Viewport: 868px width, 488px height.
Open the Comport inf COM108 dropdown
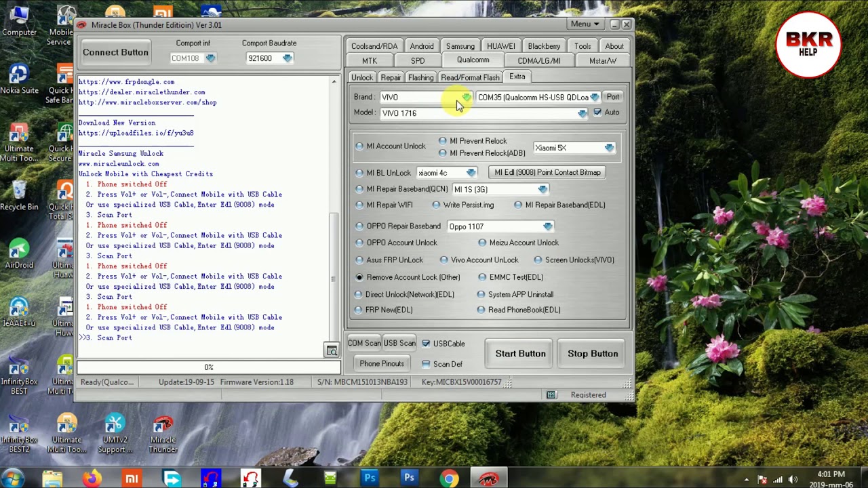click(210, 58)
